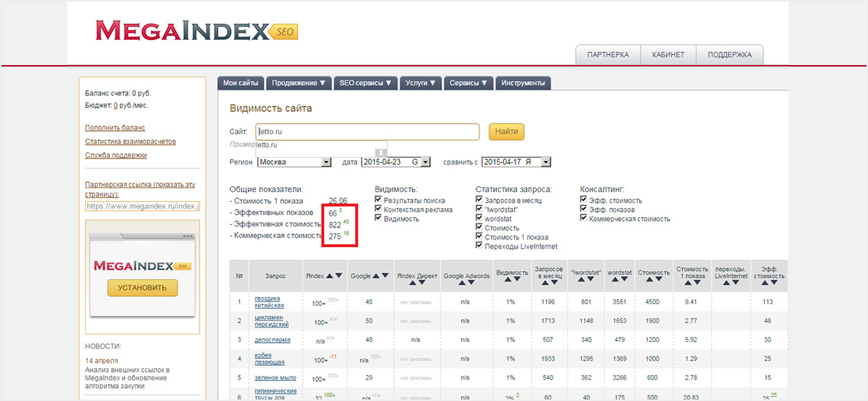The image size is (868, 401).
Task: Sort Стоимость 1 показа column descending
Action: (x=697, y=282)
